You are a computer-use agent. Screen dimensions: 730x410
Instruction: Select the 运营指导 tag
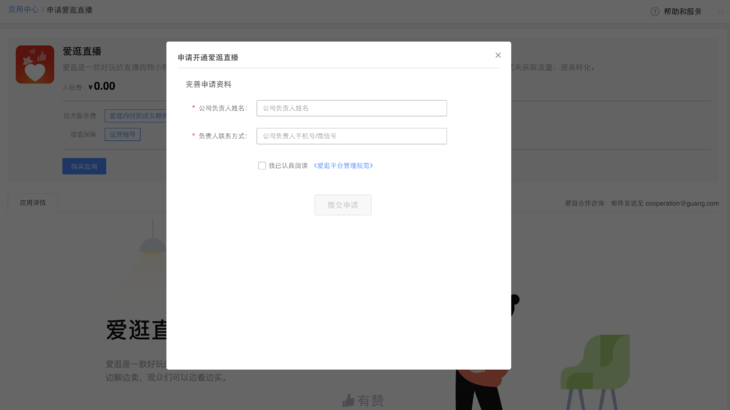click(122, 134)
